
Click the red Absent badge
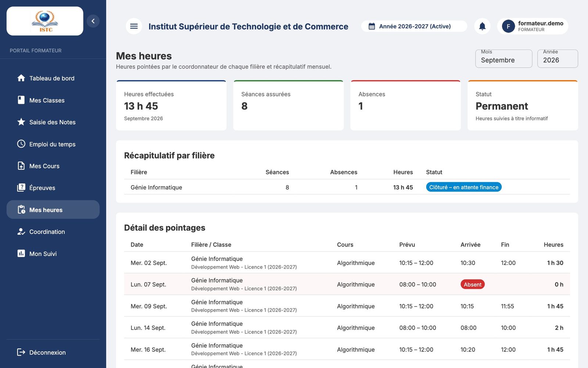(472, 284)
